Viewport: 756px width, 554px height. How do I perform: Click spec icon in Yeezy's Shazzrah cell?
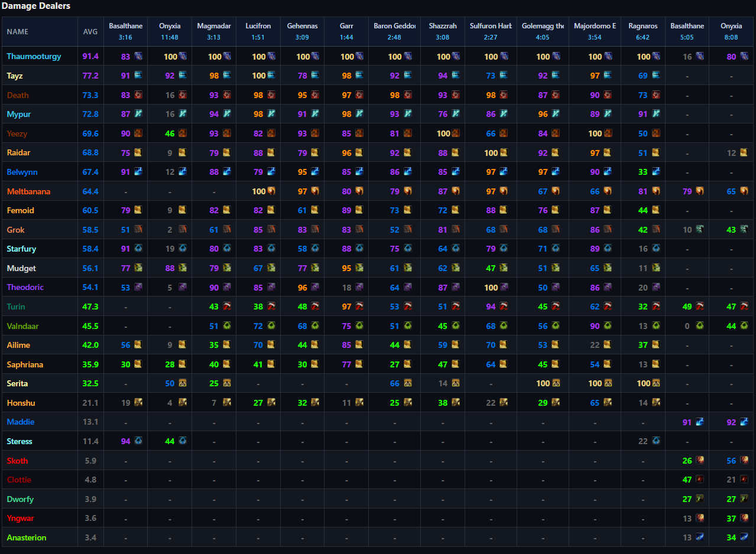[455, 133]
